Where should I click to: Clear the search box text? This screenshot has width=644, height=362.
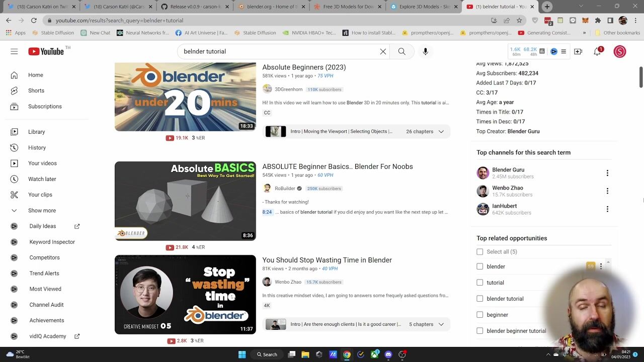[383, 51]
